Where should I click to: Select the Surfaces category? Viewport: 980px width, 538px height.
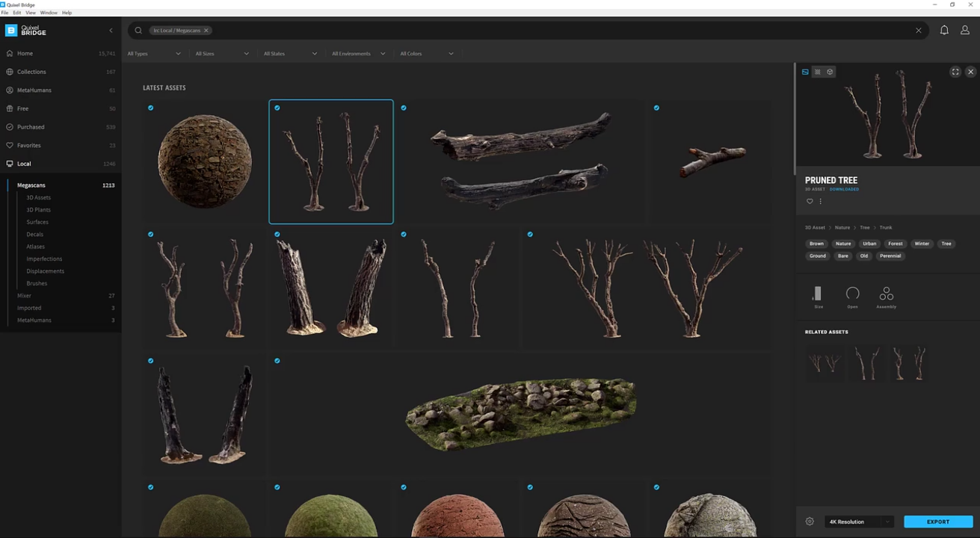(37, 222)
